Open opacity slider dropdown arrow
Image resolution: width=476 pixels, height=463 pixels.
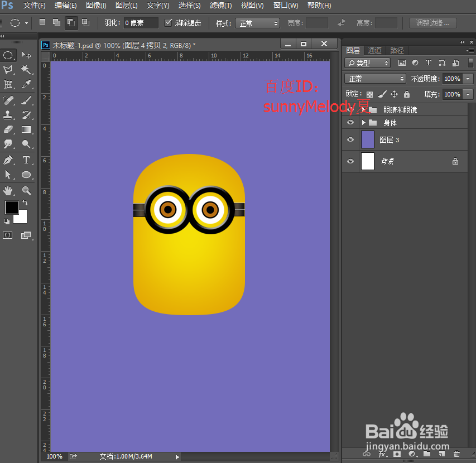468,79
